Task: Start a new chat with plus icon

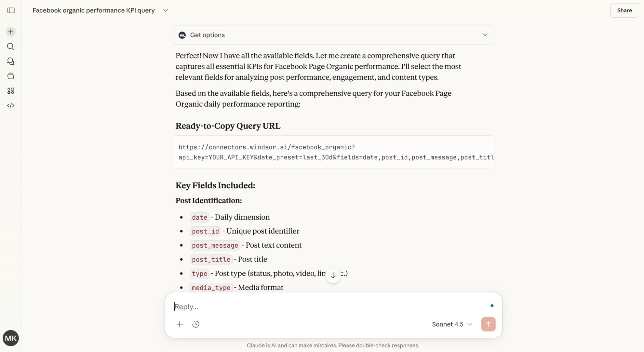Action: (11, 32)
